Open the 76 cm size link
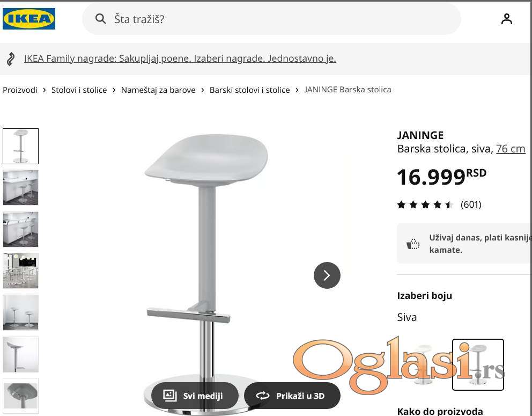 [x=511, y=149]
